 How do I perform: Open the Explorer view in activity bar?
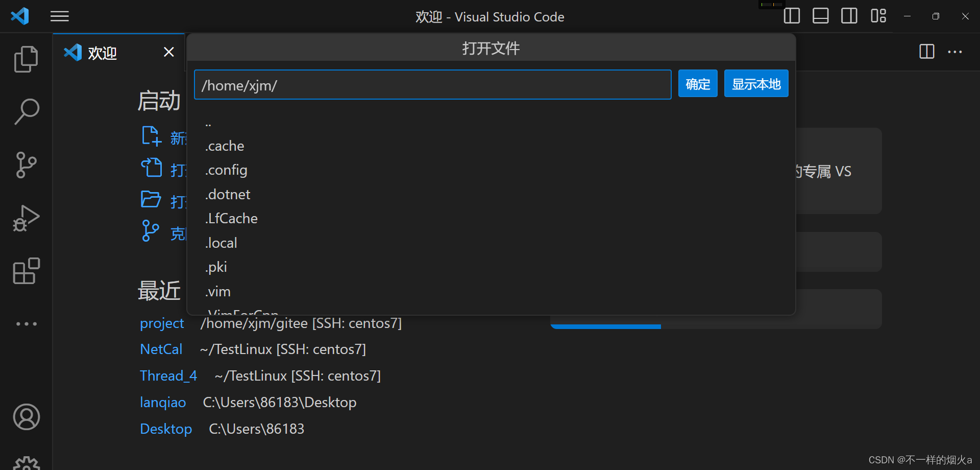point(26,59)
